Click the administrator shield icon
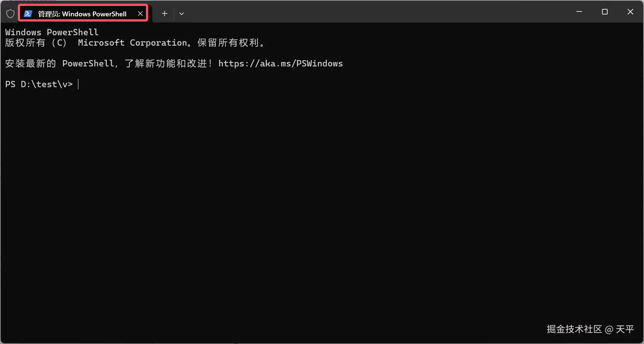This screenshot has width=644, height=344. coord(10,14)
